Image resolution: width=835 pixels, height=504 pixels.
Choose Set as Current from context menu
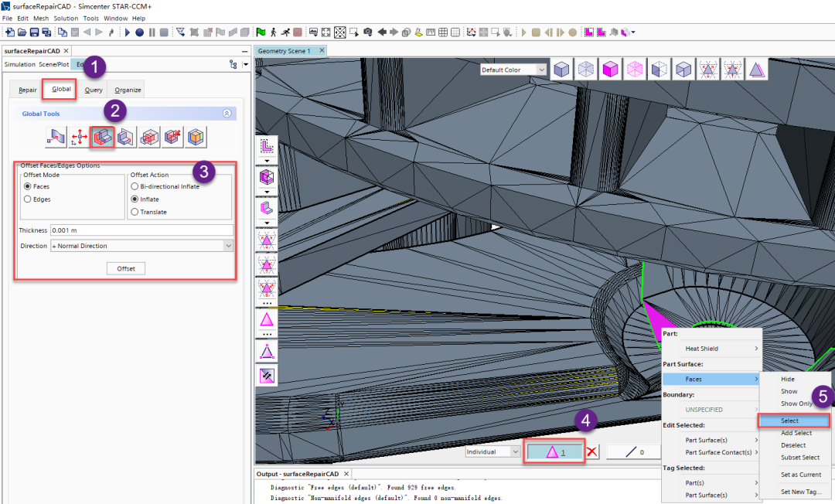click(x=796, y=474)
